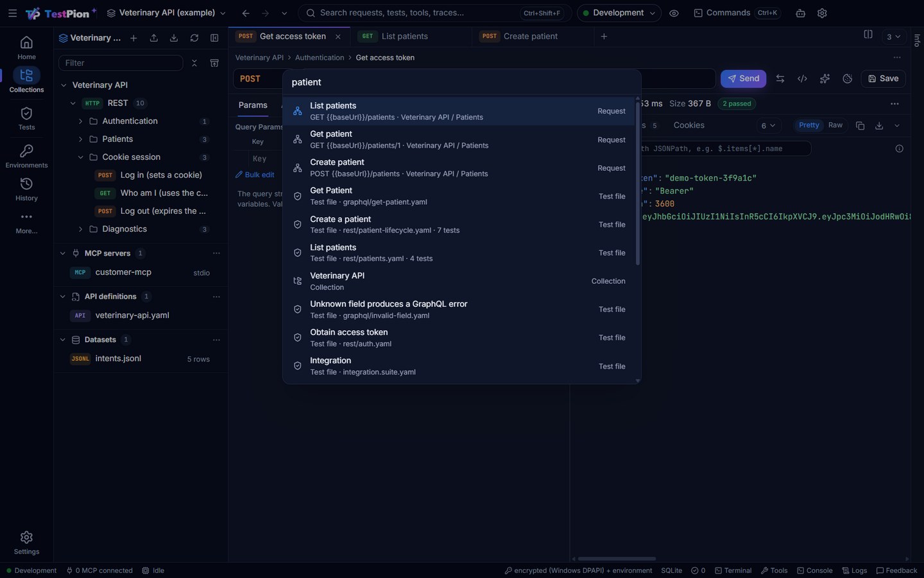Click the bot icon in the top bar
Viewport: 924px width, 578px height.
[x=800, y=13]
